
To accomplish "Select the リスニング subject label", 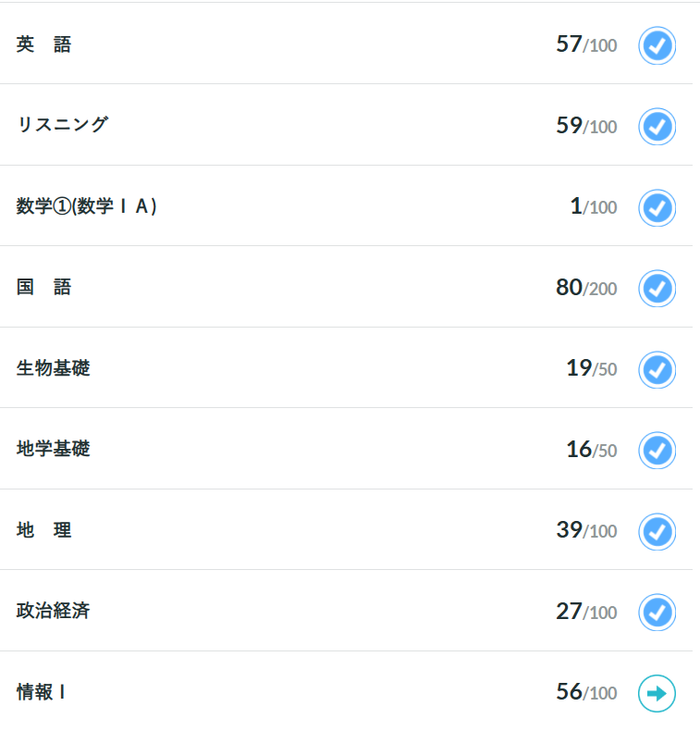I will (62, 125).
